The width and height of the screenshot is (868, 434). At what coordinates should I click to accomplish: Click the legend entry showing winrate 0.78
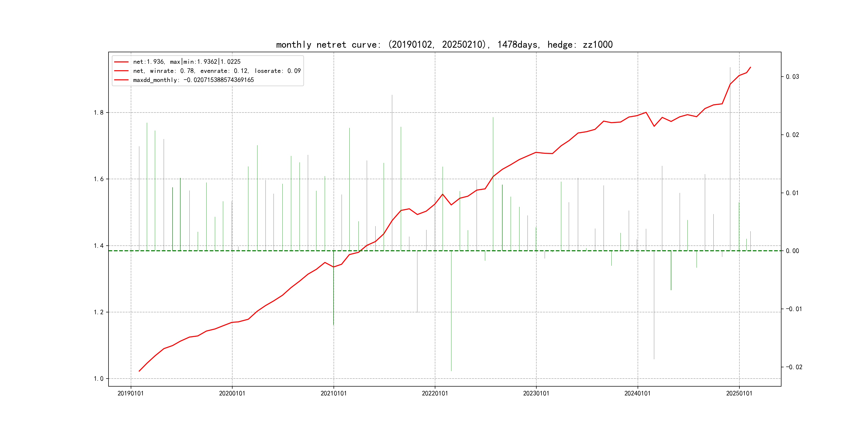217,71
